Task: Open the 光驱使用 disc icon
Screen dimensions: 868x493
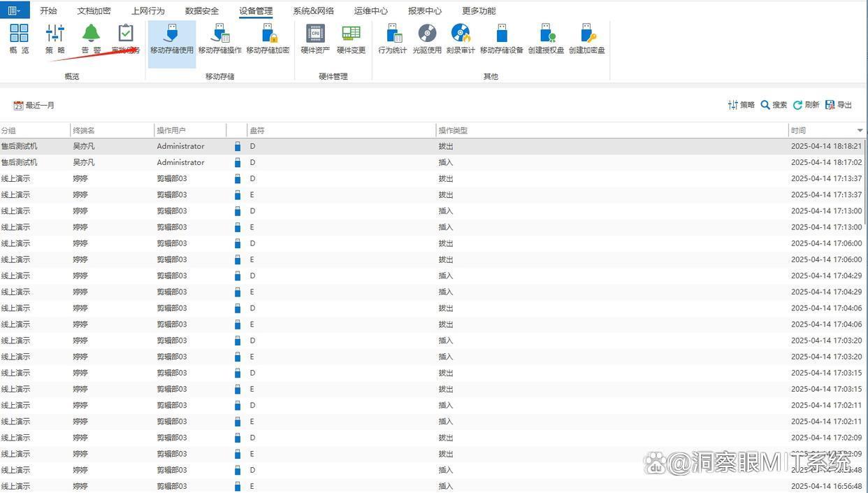Action: click(x=427, y=39)
